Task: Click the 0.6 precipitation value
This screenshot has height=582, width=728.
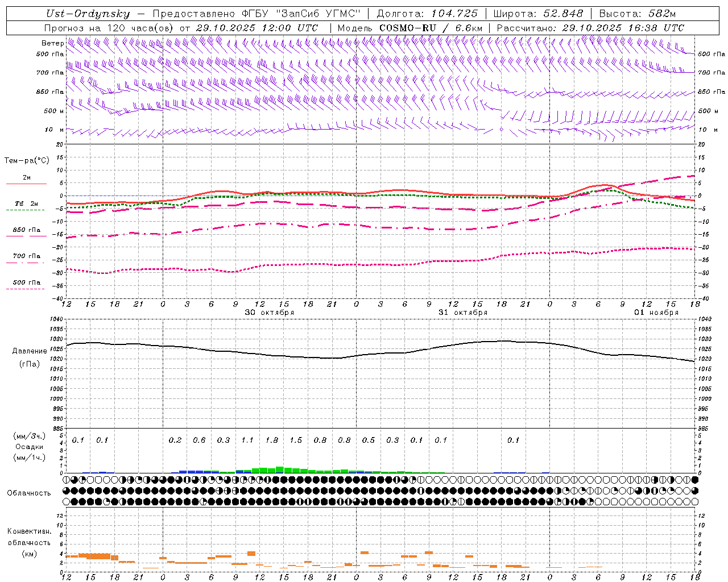Action: pyautogui.click(x=199, y=440)
